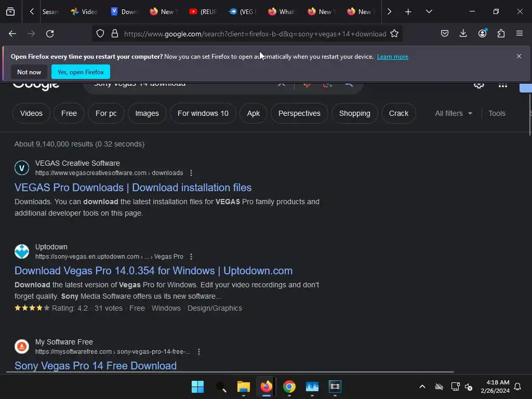Open Download Vegas Pro 14.0.354 Uptodown link
The image size is (532, 399).
click(153, 271)
